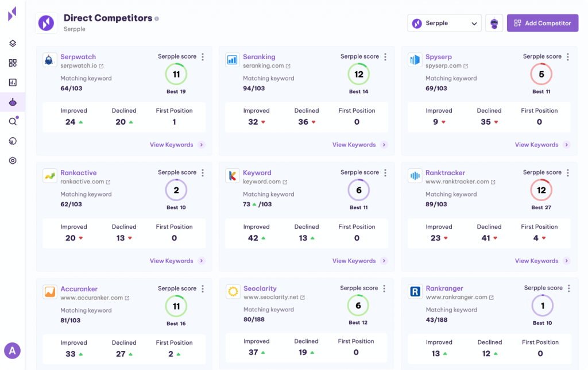This screenshot has width=588, height=370.
Task: Open the three-dot menu on the Spyserp card
Action: [x=567, y=56]
